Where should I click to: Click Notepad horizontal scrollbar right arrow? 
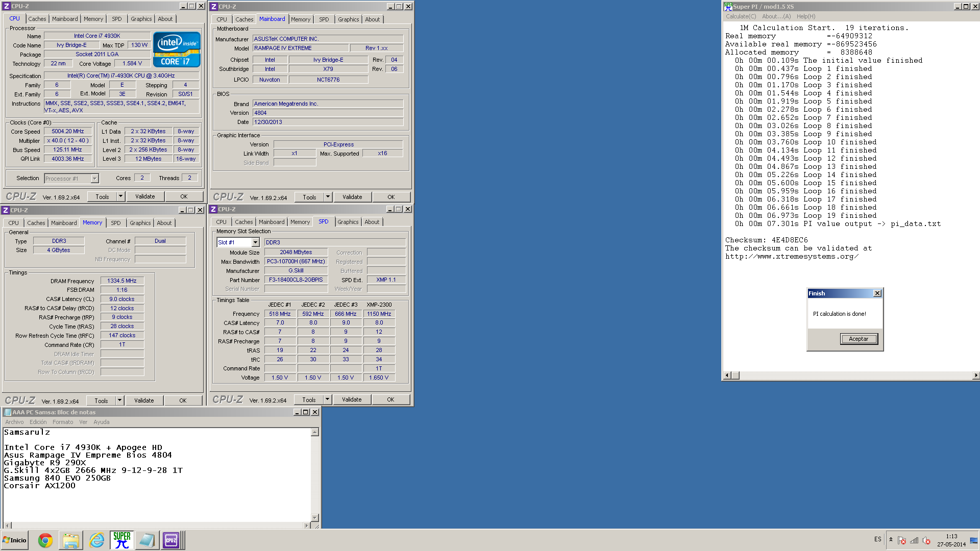(306, 525)
